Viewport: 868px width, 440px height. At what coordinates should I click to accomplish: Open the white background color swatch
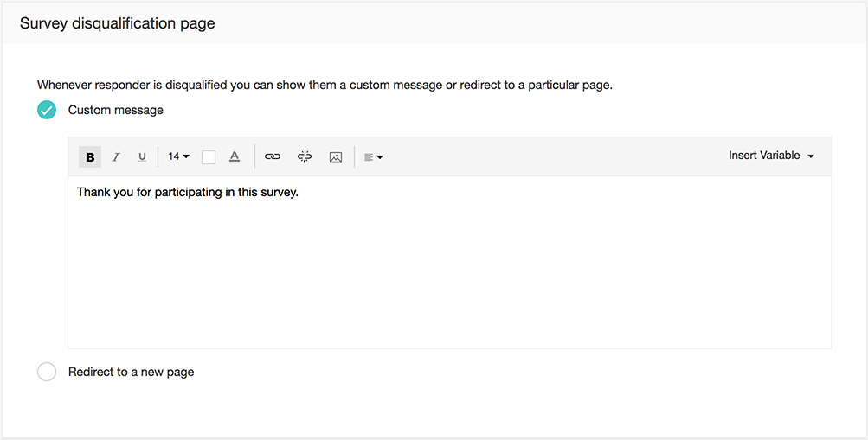[209, 157]
